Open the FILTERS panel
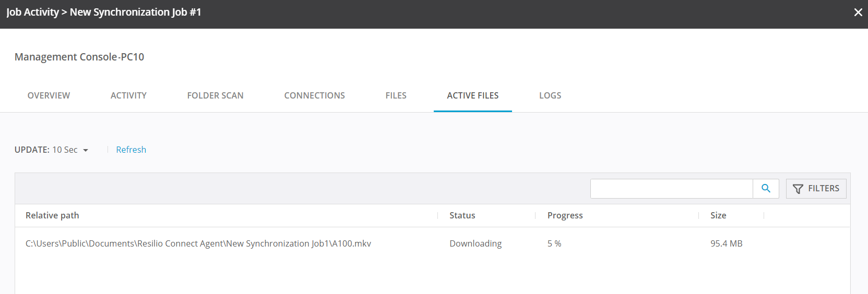 point(816,189)
